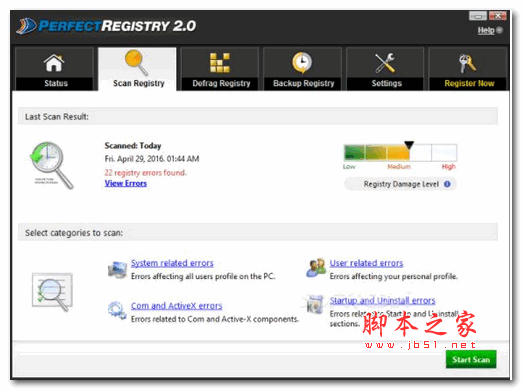523x391 pixels.
Task: Open the View Errors link
Action: pos(126,183)
